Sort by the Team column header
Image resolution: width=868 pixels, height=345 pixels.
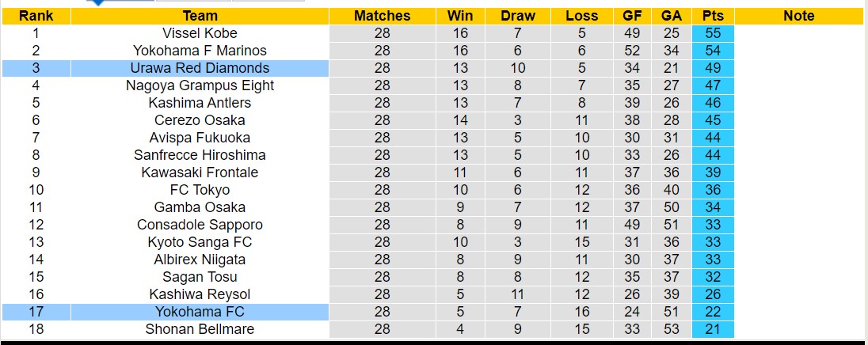click(200, 16)
